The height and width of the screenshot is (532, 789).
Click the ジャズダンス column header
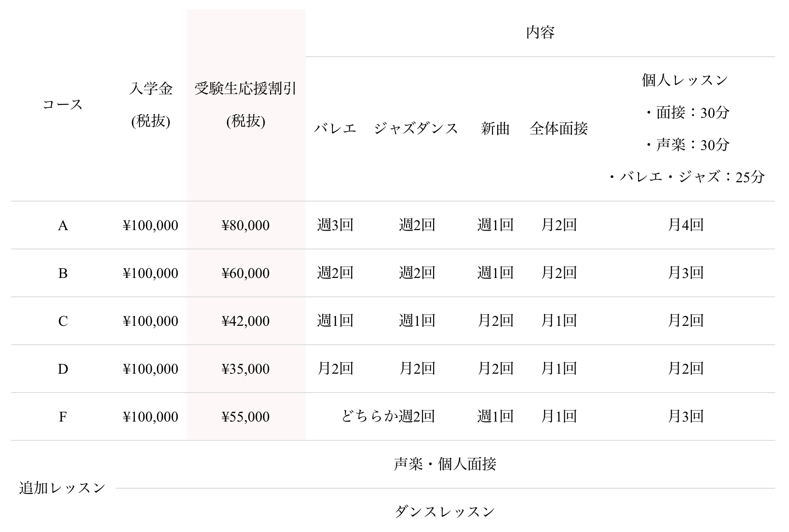click(x=416, y=128)
